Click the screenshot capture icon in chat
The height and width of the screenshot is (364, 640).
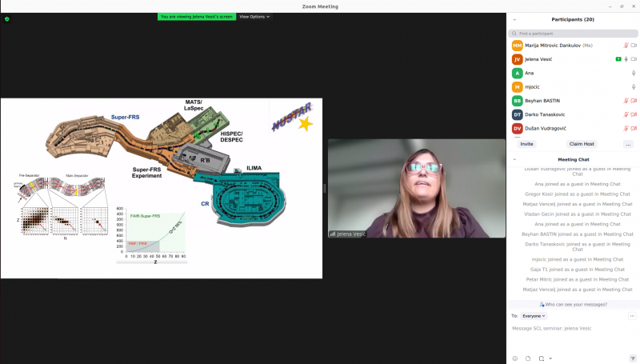coord(542,358)
